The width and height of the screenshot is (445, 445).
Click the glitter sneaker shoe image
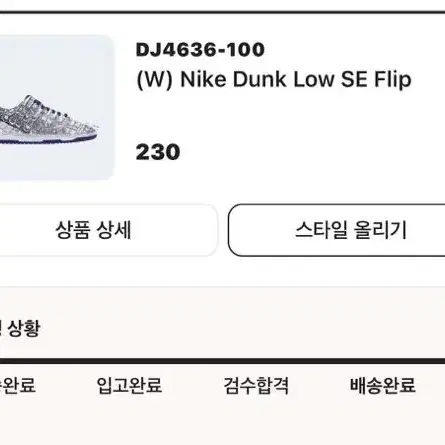pyautogui.click(x=48, y=120)
